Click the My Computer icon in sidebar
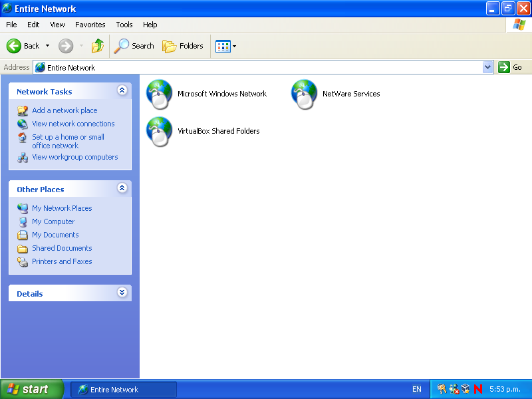This screenshot has width=532, height=399. tap(23, 221)
